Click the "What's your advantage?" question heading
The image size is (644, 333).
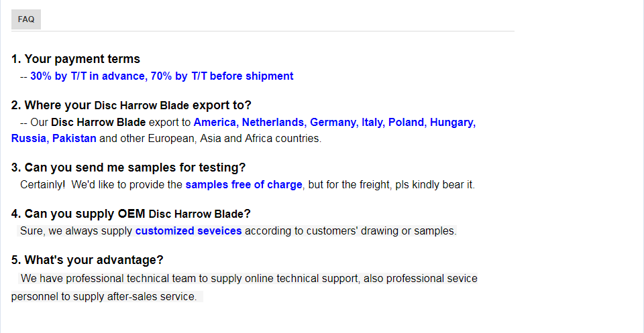[87, 260]
